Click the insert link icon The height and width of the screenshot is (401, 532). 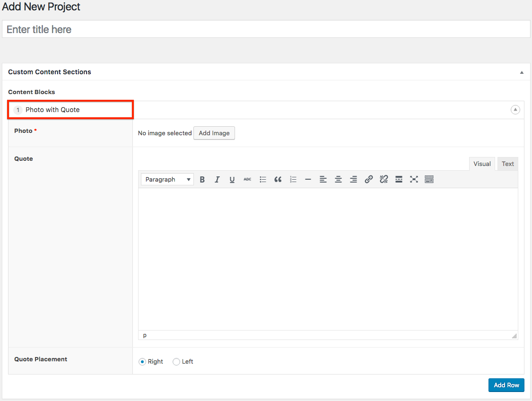click(x=369, y=180)
